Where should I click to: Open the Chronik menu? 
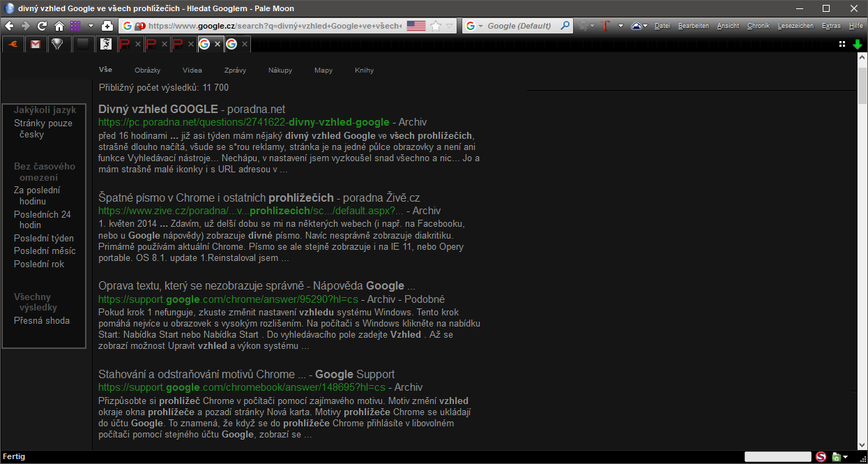tap(759, 26)
